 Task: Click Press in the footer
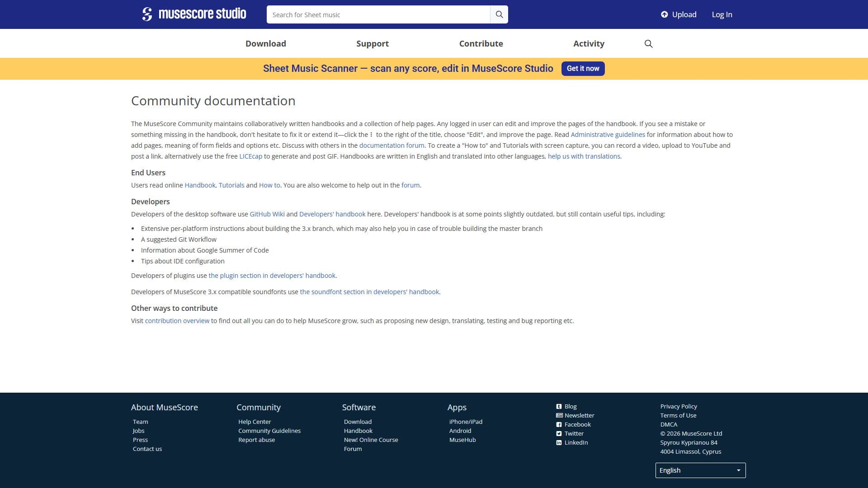coord(140,440)
